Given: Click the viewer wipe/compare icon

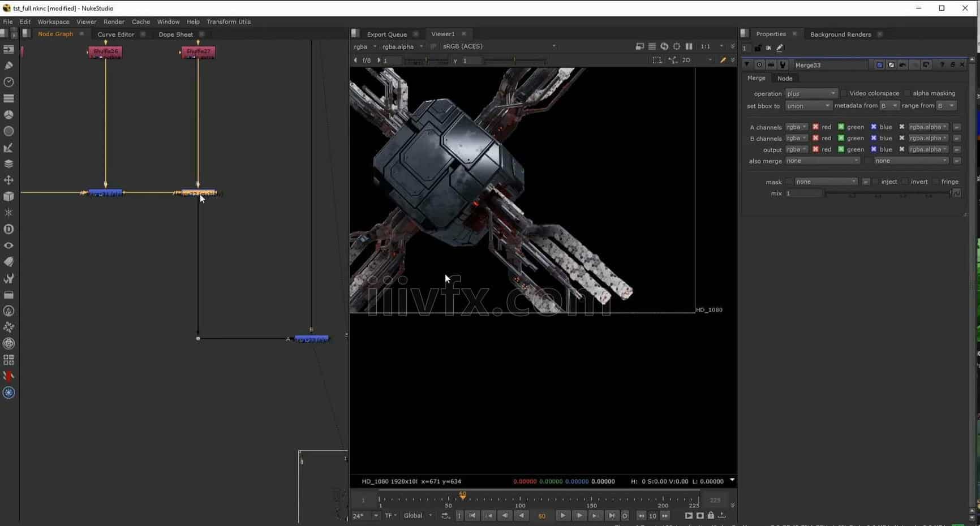Looking at the screenshot, I should click(640, 46).
